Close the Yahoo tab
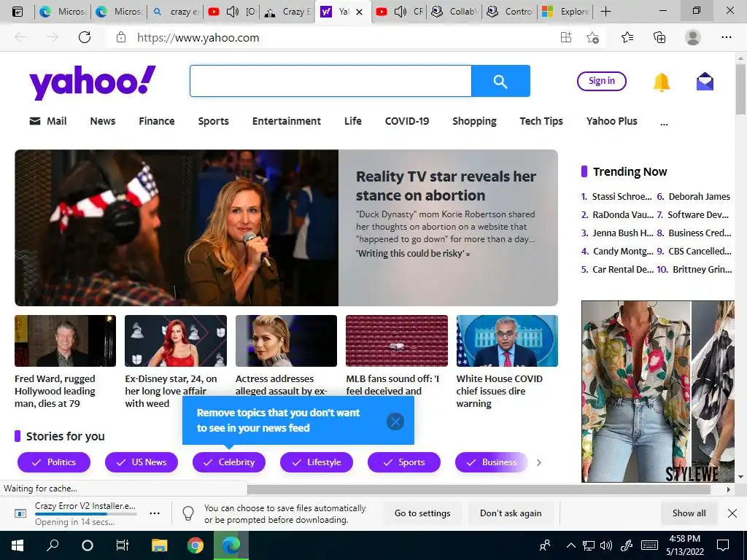 coord(359,12)
